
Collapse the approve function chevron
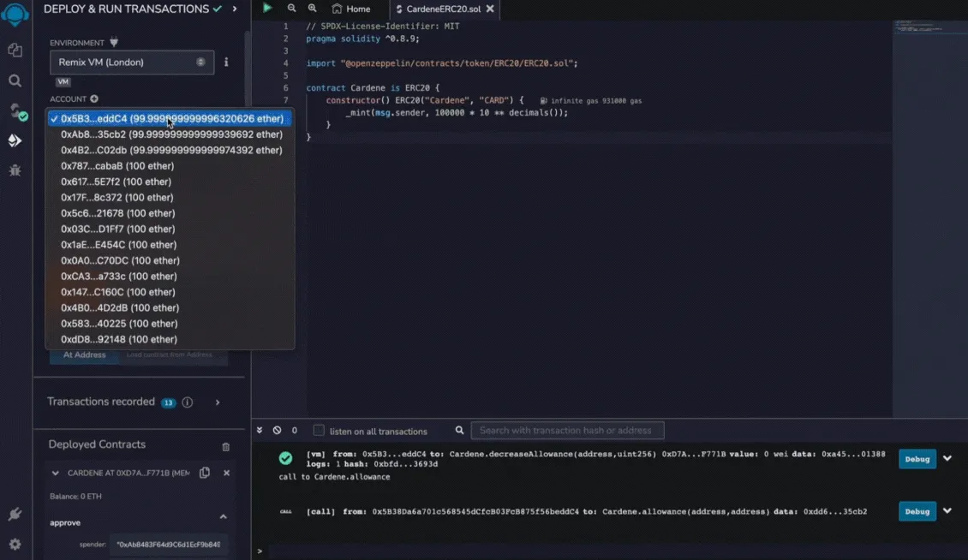(x=224, y=517)
